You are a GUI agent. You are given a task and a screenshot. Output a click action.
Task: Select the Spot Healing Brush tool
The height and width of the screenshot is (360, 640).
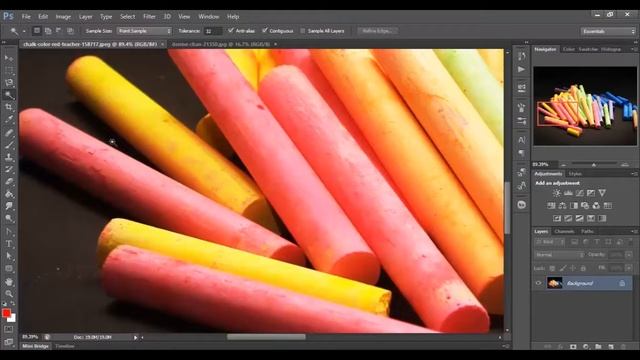click(x=9, y=132)
